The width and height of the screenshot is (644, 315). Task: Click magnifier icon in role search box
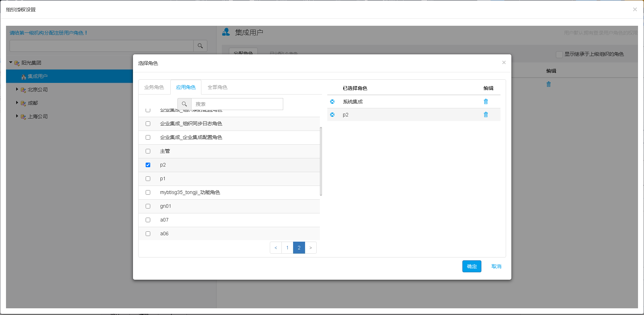point(184,104)
